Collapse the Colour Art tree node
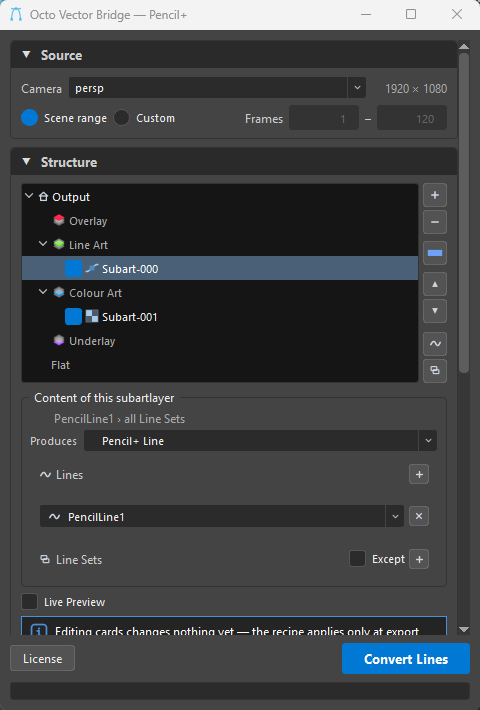Screen dimensions: 480x710 (x=43, y=292)
